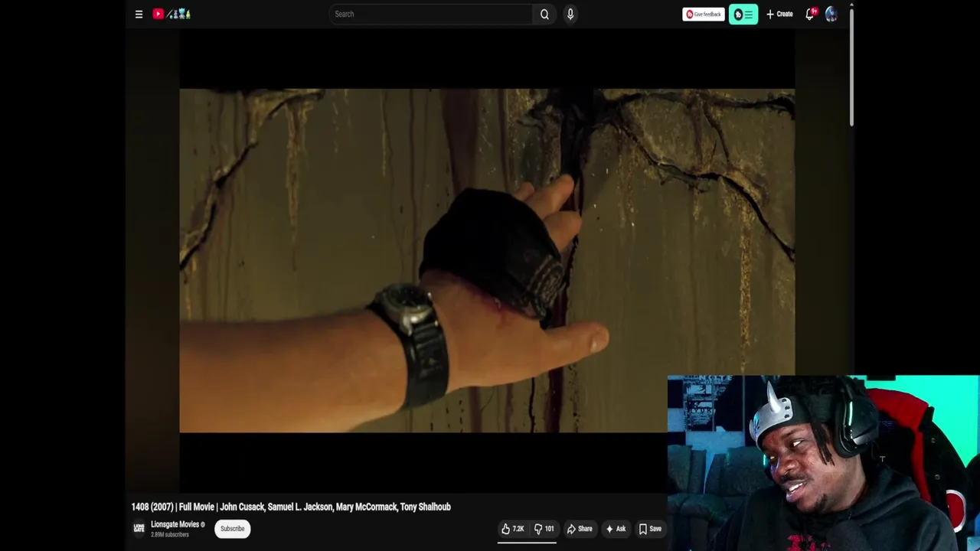Open the Lionsgate Movies channel avatar

pyautogui.click(x=139, y=528)
